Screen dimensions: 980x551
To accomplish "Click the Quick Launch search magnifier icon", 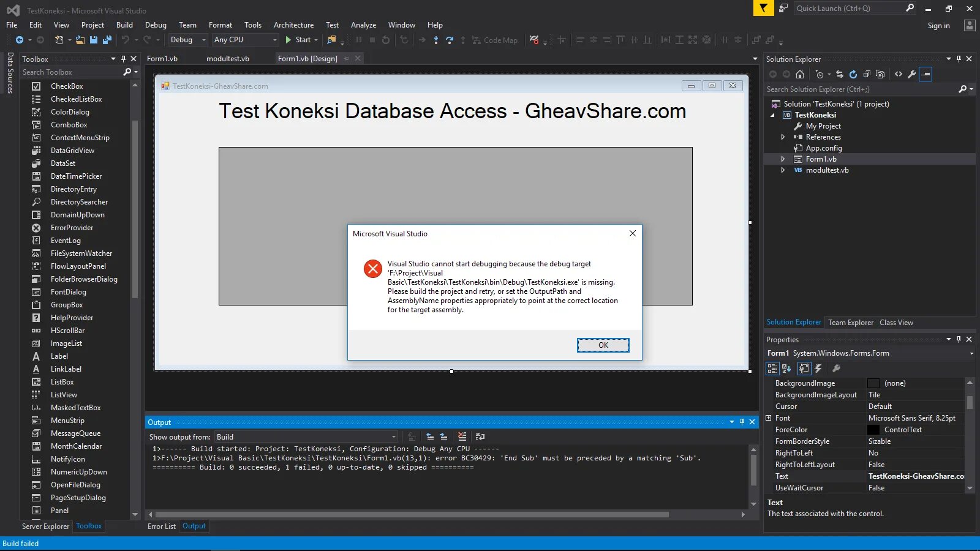I will (910, 8).
